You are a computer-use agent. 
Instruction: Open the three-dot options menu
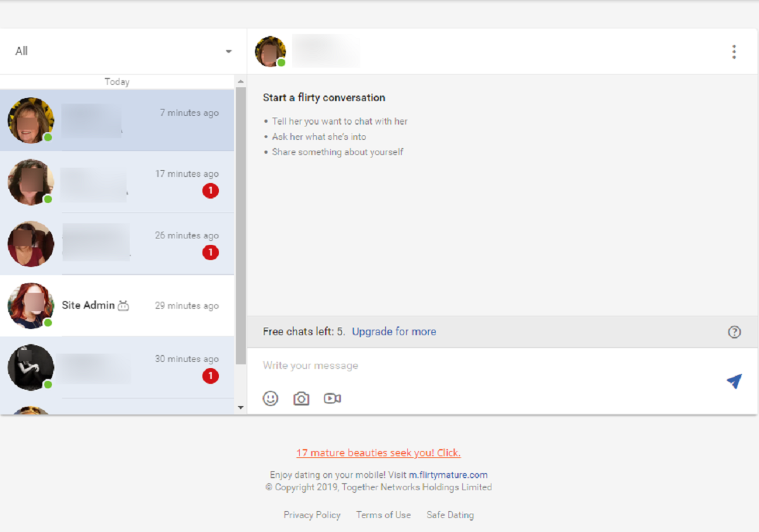pyautogui.click(x=734, y=52)
